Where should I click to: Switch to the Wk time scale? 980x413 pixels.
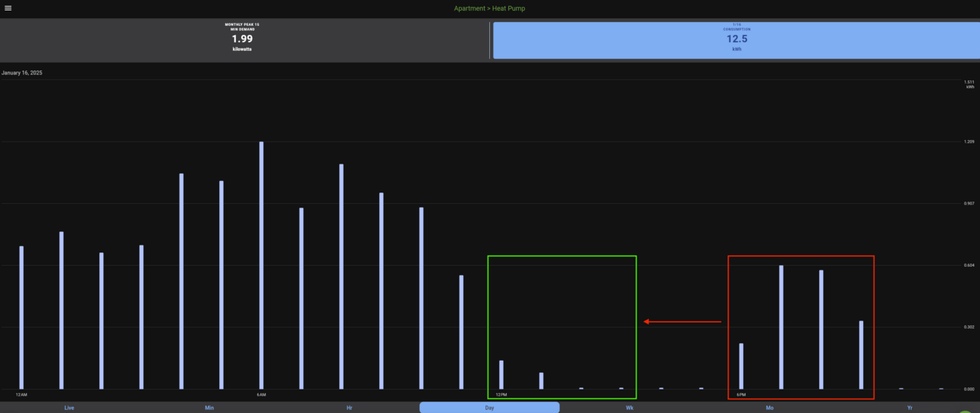pyautogui.click(x=630, y=408)
